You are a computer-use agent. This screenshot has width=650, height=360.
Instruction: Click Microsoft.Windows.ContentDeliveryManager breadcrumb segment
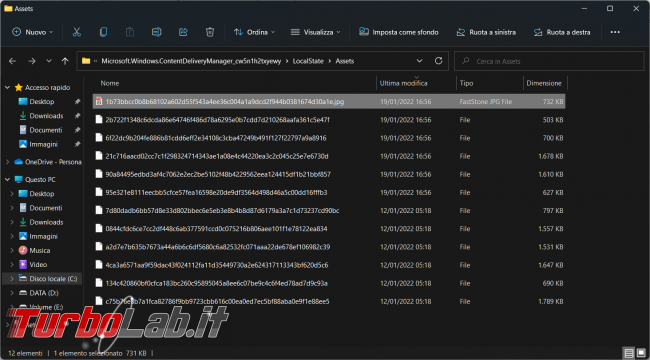click(x=192, y=61)
